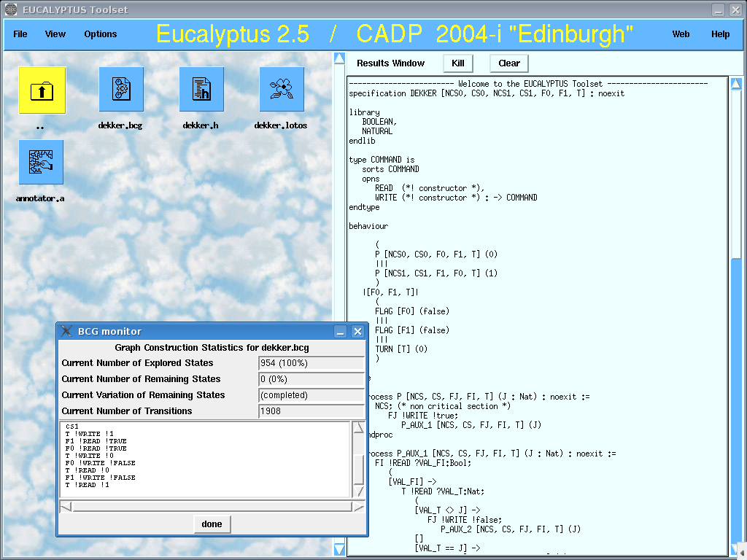The image size is (747, 560).
Task: Select the dekker.h header file icon
Action: [201, 90]
